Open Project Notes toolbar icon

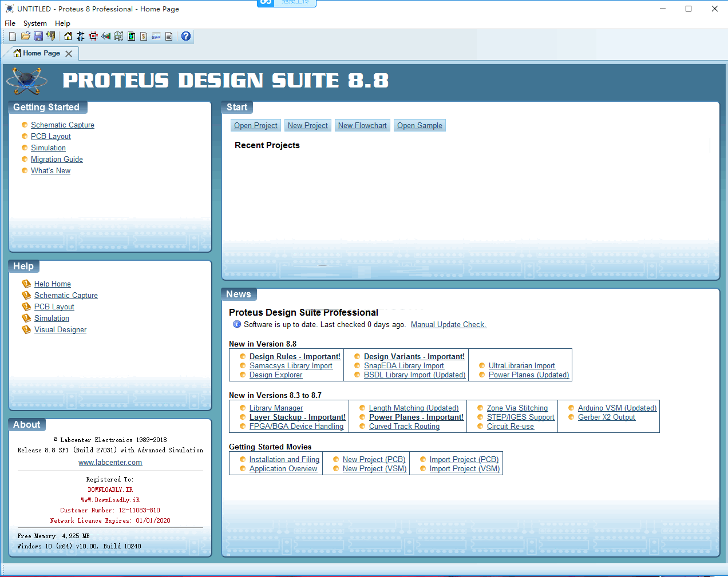tap(169, 36)
